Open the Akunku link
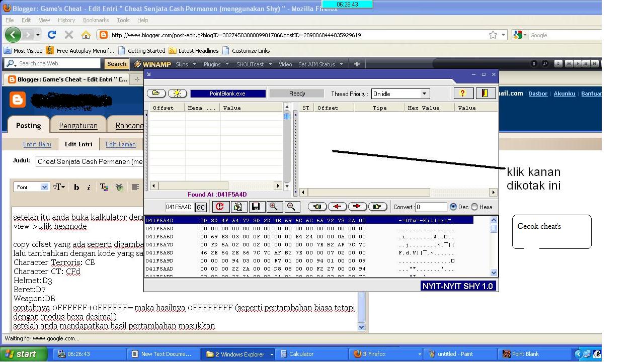Image resolution: width=644 pixels, height=362 pixels. pos(565,94)
